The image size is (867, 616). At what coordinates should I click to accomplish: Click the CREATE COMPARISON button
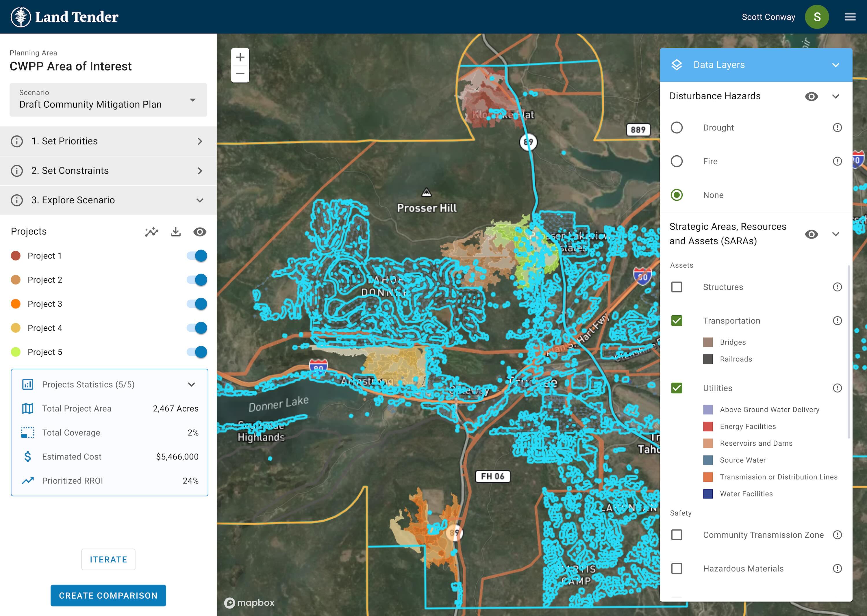[x=108, y=595]
